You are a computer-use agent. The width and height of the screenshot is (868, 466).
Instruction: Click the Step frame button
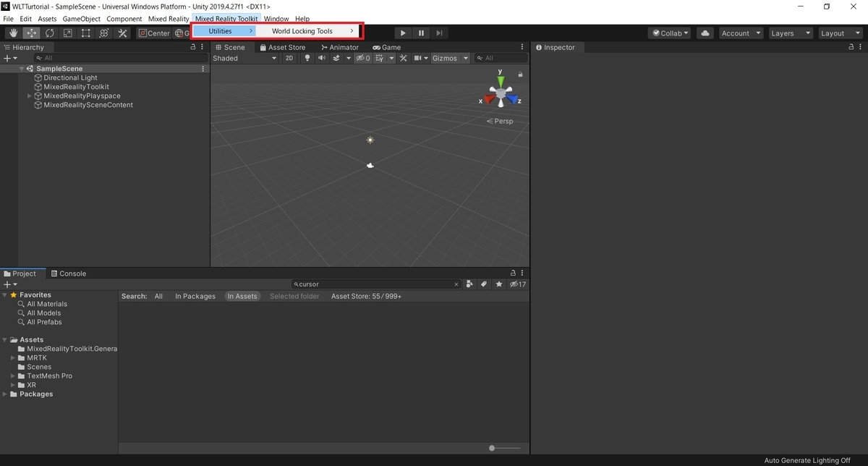(439, 33)
